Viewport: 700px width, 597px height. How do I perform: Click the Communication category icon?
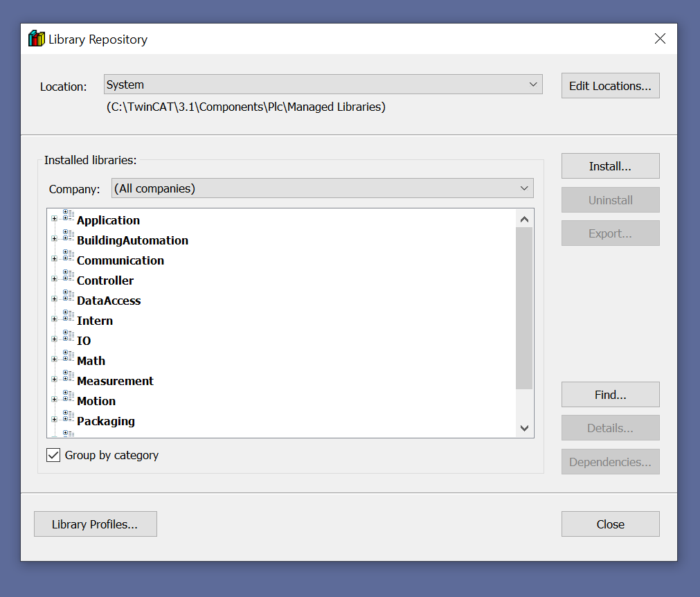pos(69,256)
